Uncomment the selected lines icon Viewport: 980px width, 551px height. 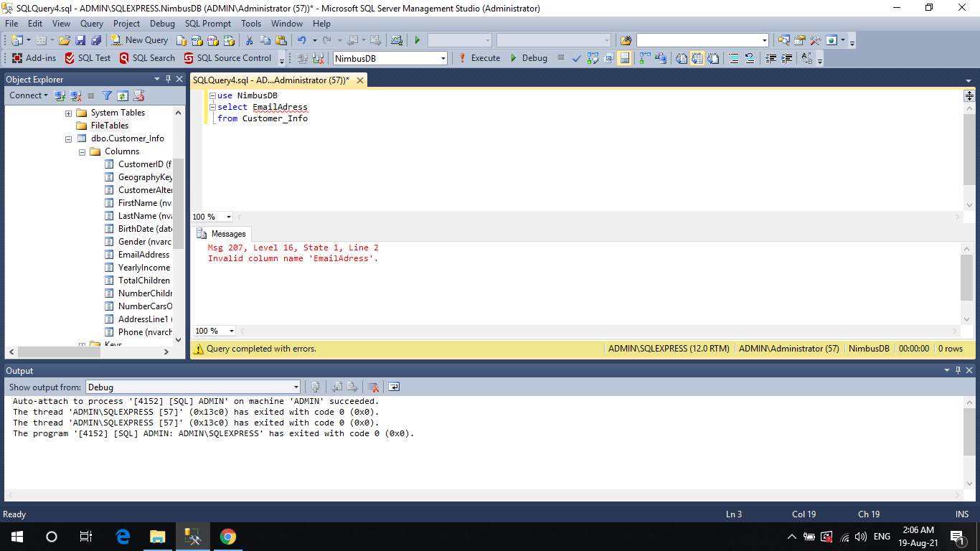[750, 58]
